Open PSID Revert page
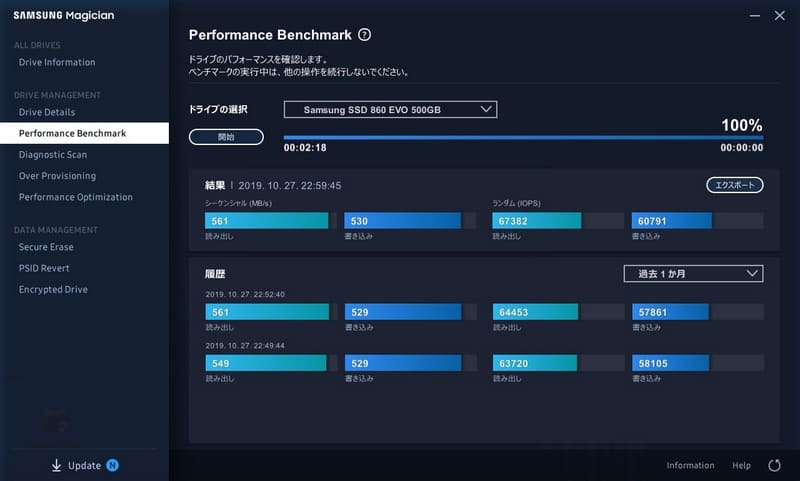 pos(44,268)
